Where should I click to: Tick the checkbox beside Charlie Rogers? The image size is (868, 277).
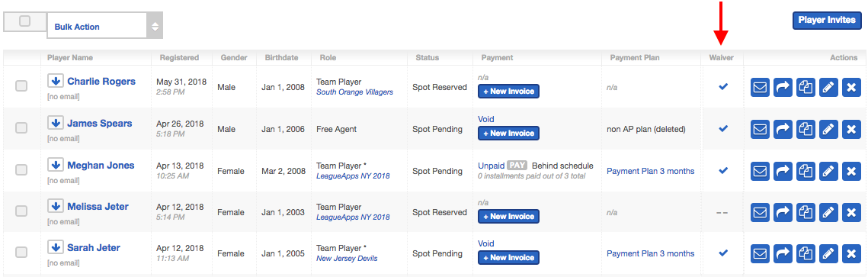[x=21, y=86]
